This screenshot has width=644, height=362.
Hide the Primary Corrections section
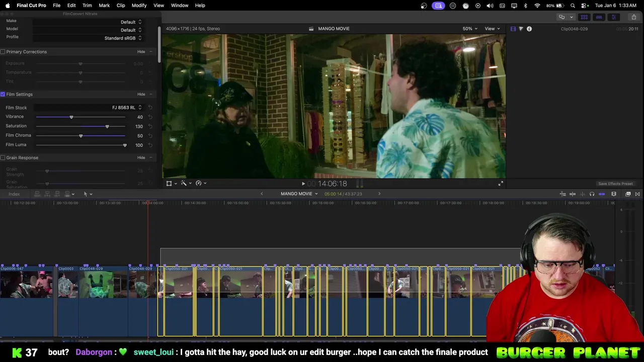(141, 52)
